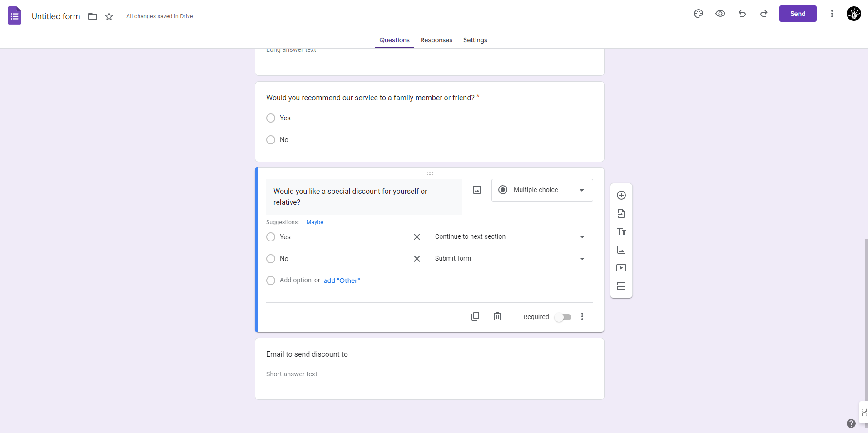Preview the form with eye icon
Image resolution: width=868 pixels, height=433 pixels.
[720, 14]
